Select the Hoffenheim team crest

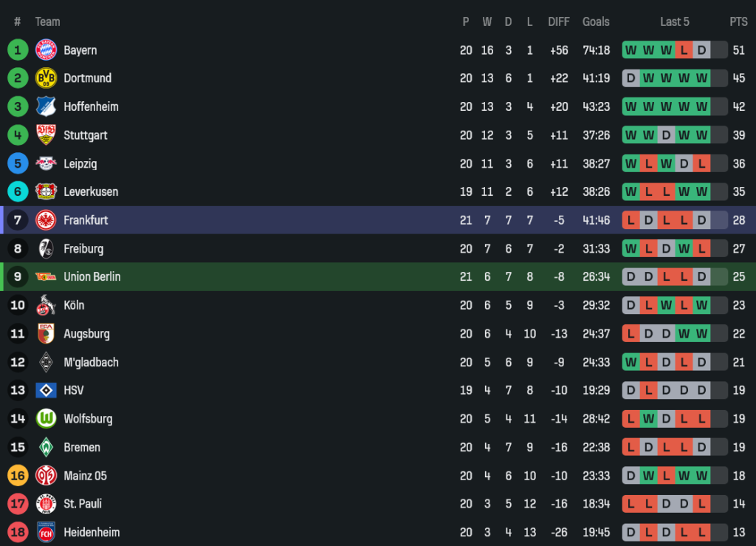46,106
